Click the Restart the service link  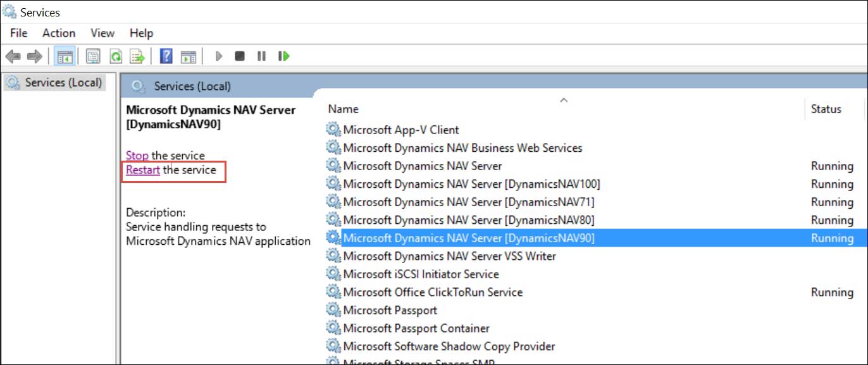[x=142, y=170]
